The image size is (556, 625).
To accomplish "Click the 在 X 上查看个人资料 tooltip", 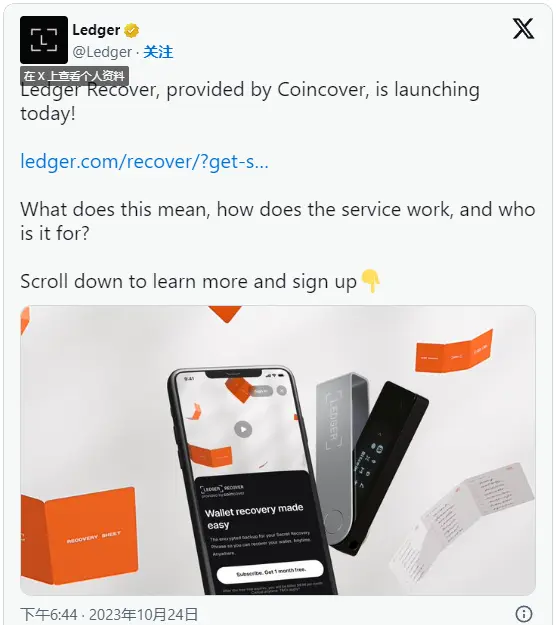I will [75, 76].
